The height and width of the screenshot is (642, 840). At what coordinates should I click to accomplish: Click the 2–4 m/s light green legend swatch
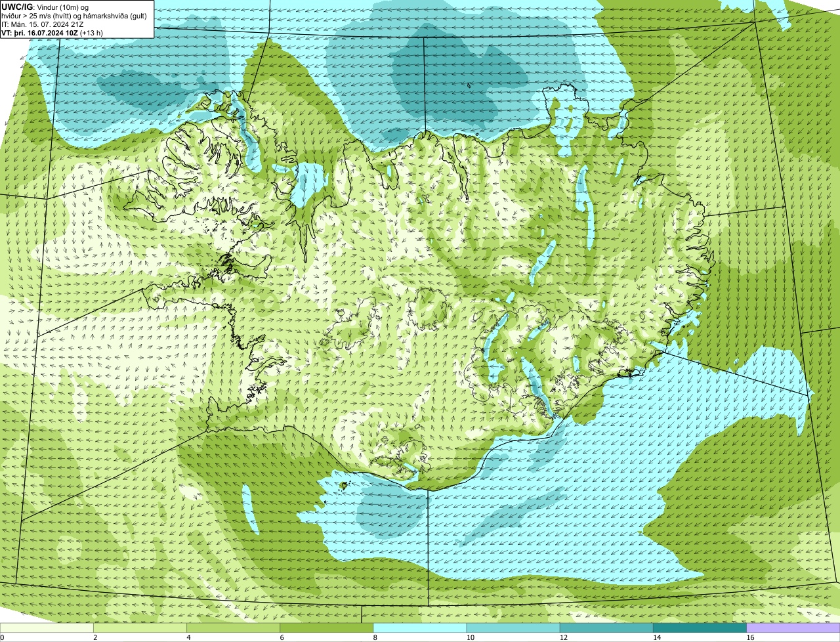pyautogui.click(x=140, y=628)
